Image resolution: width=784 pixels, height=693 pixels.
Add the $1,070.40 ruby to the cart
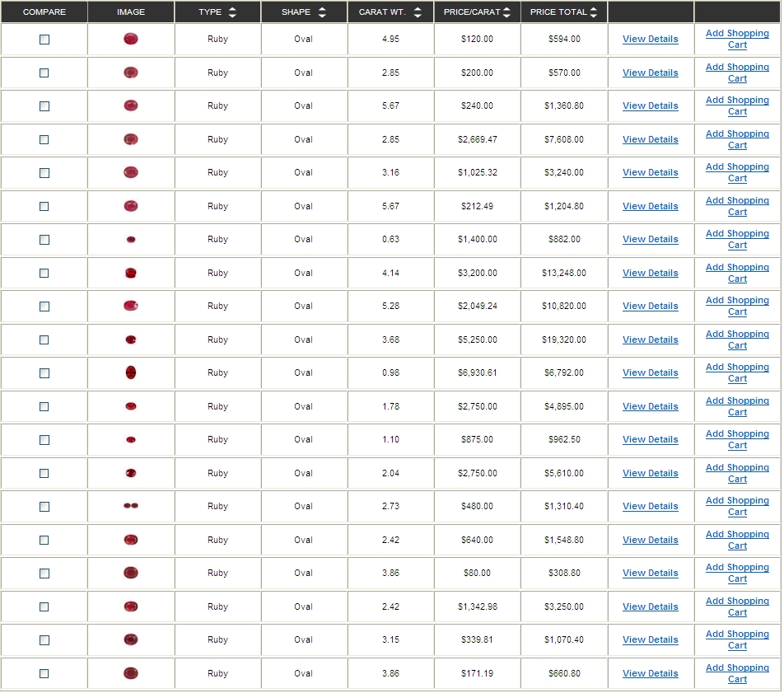pos(737,639)
